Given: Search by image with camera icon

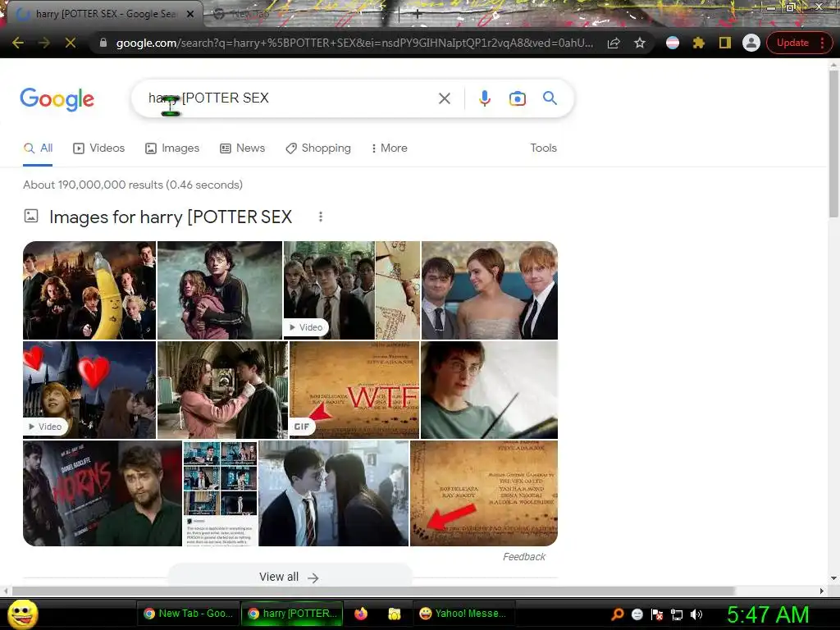Looking at the screenshot, I should [517, 98].
